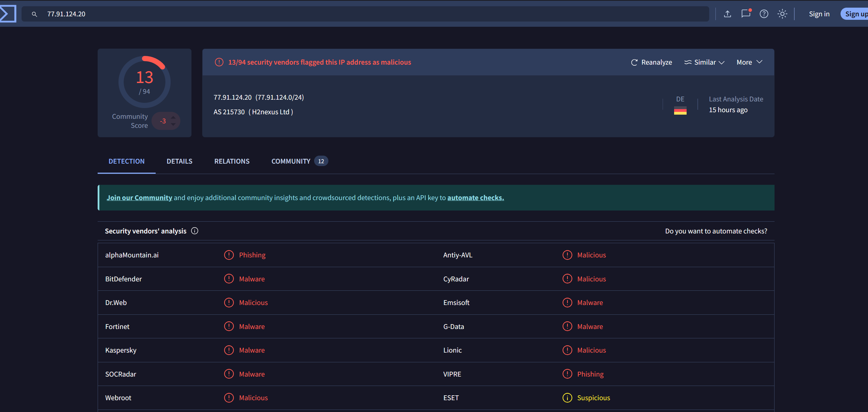This screenshot has height=412, width=868.
Task: Switch to the Relations tab
Action: (231, 161)
